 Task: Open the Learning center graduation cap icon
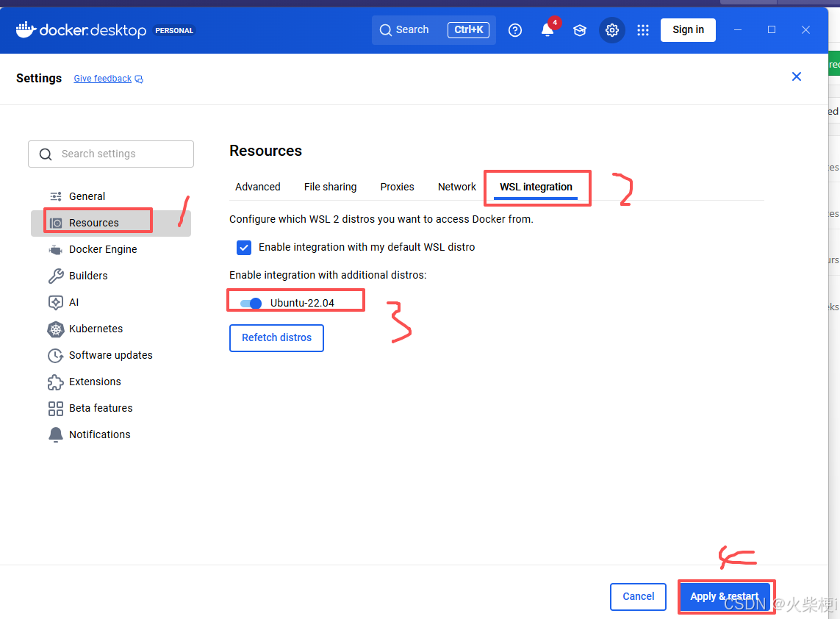tap(580, 30)
